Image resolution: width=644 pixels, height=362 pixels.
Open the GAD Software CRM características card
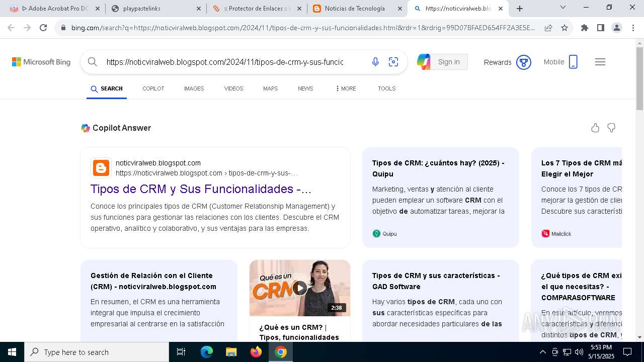[441, 301]
